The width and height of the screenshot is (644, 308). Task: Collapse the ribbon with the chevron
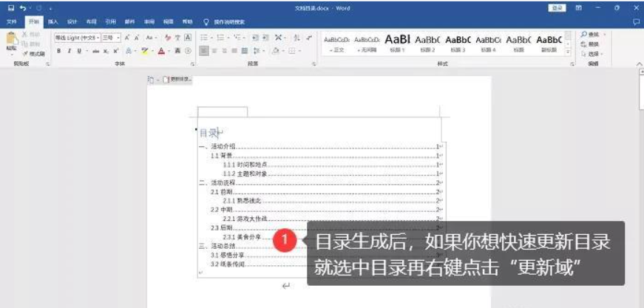639,64
